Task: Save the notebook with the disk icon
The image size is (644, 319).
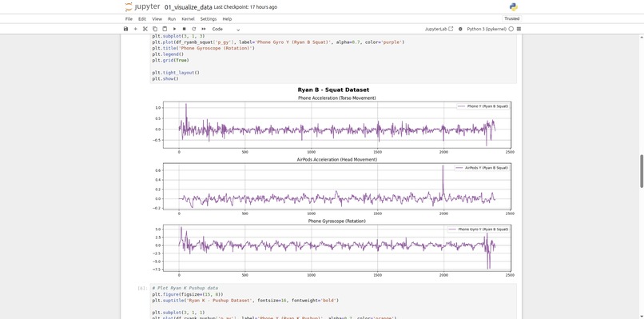Action: tap(126, 30)
